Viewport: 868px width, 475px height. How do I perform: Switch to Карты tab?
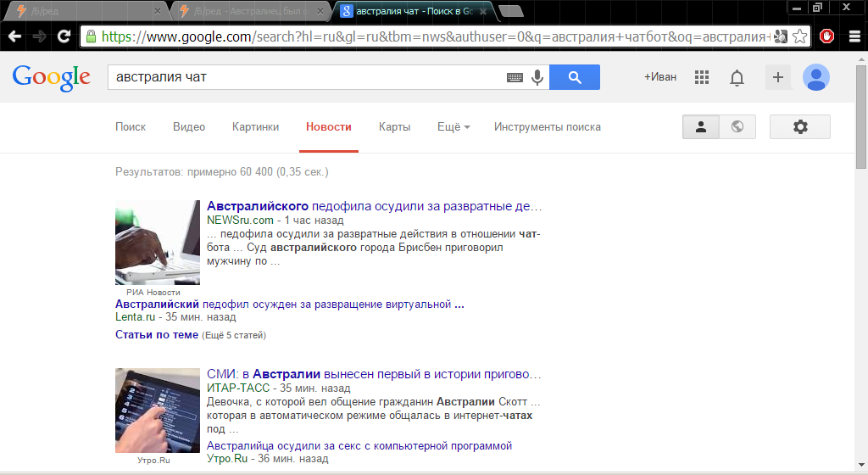coord(394,126)
